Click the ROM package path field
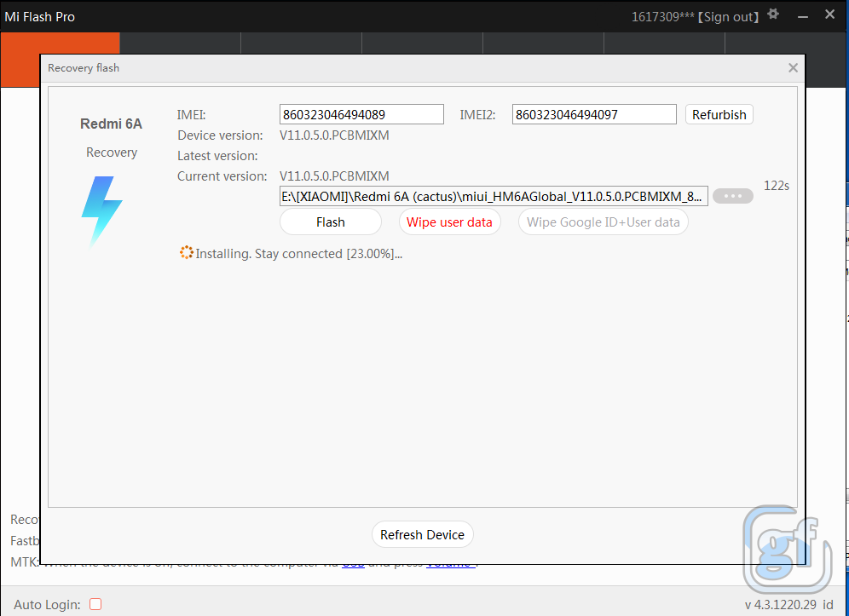Viewport: 849px width, 616px height. [494, 196]
